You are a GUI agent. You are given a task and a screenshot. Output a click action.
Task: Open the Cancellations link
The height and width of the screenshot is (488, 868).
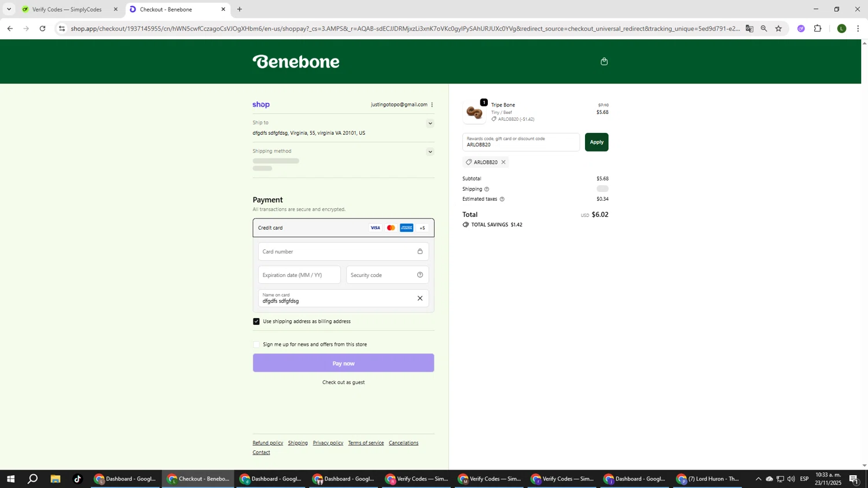point(403,443)
